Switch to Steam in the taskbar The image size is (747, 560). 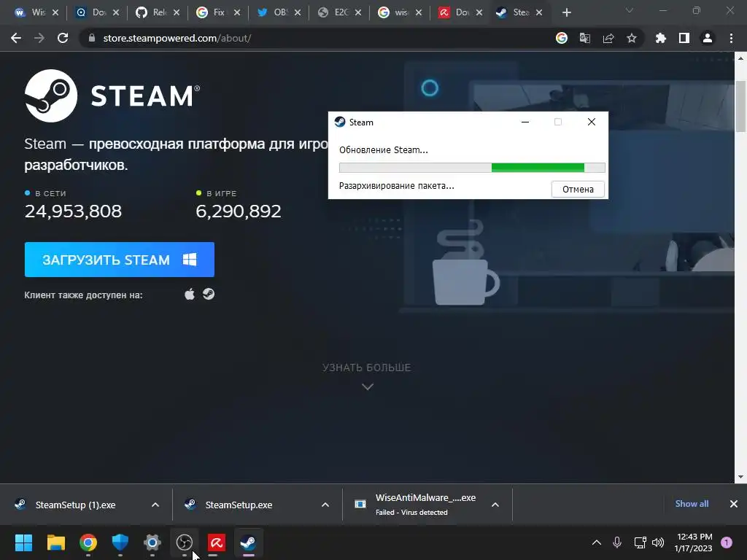click(x=248, y=542)
